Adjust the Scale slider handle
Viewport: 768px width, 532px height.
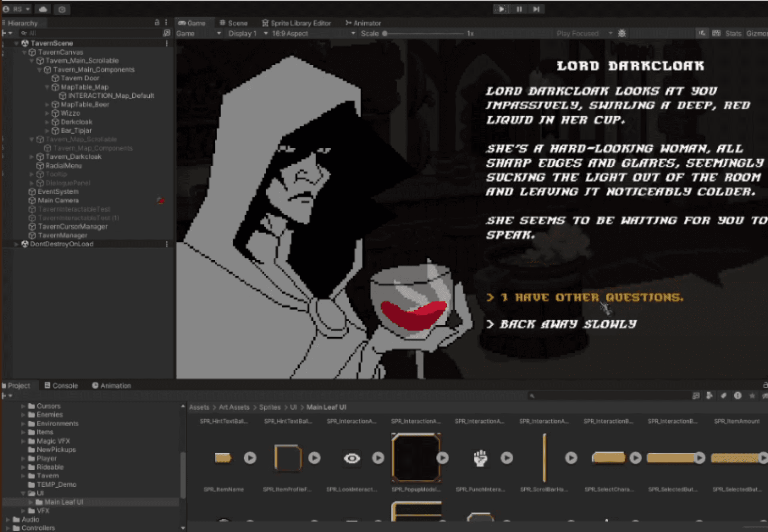(x=384, y=33)
